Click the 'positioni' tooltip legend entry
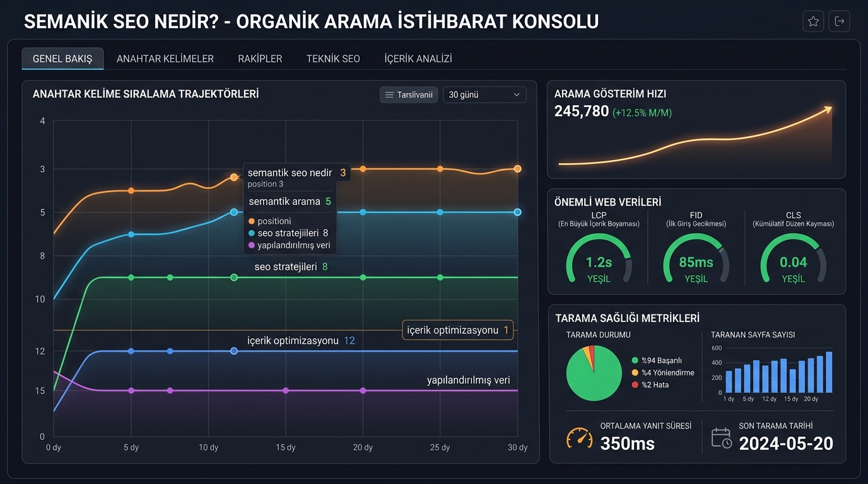 point(270,221)
